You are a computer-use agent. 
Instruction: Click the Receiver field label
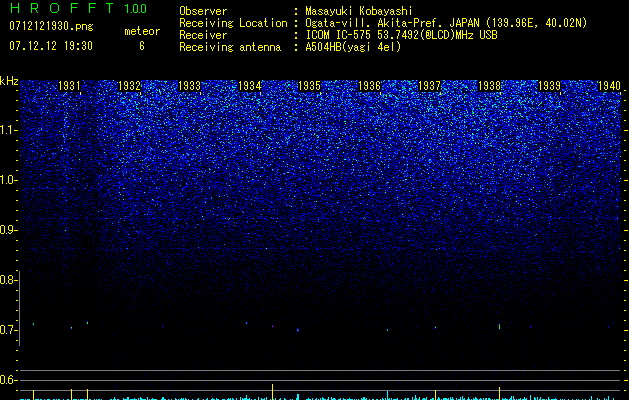pyautogui.click(x=203, y=35)
